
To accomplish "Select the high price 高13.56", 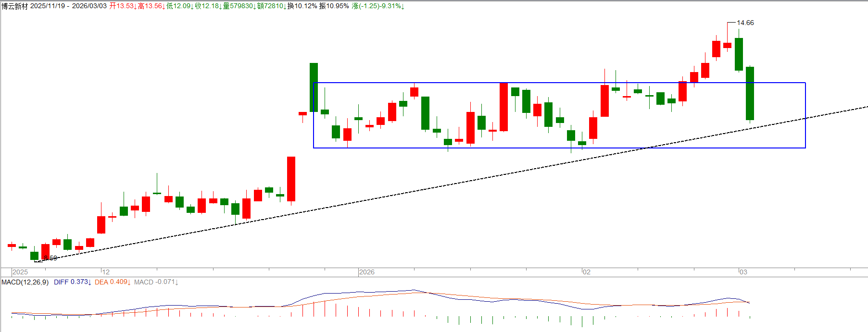I will point(151,6).
